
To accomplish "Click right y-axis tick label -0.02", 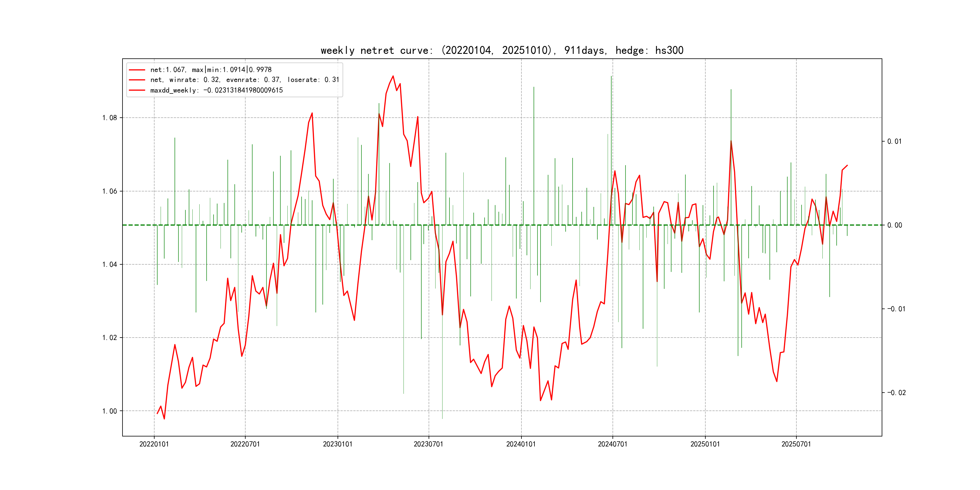I will [x=897, y=393].
